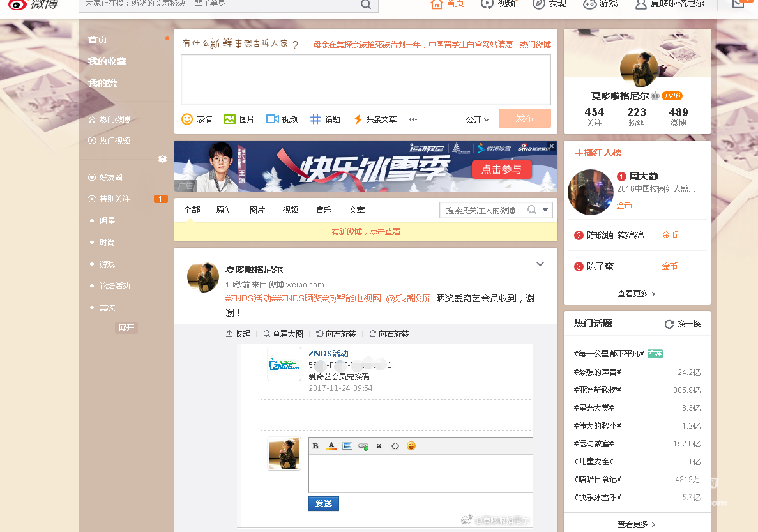Click @乐播投屏 mention in post

[x=409, y=298]
